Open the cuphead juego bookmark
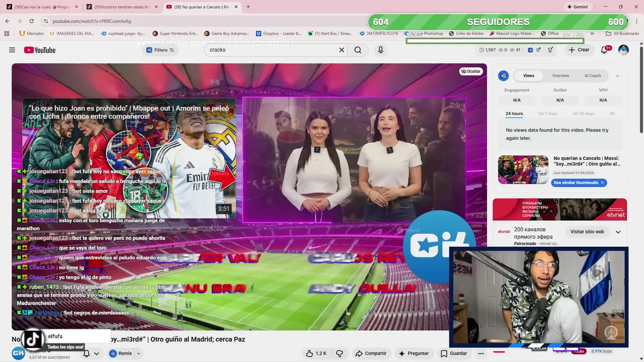 (x=123, y=34)
